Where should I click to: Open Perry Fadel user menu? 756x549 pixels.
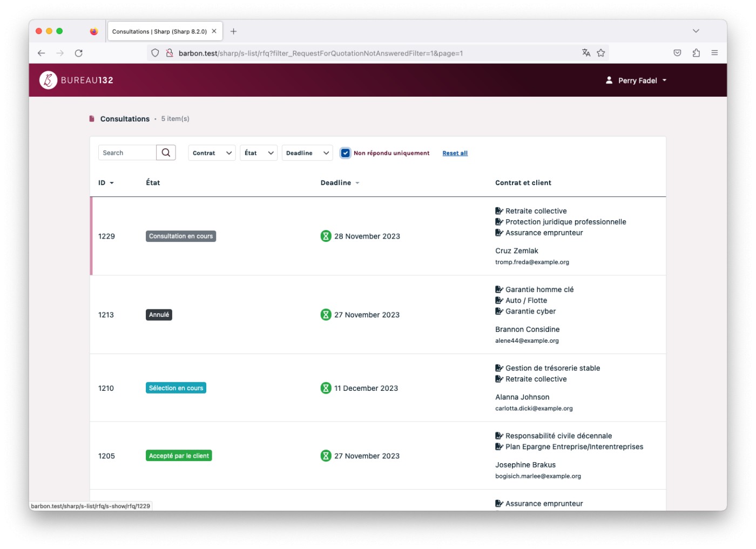click(x=637, y=80)
